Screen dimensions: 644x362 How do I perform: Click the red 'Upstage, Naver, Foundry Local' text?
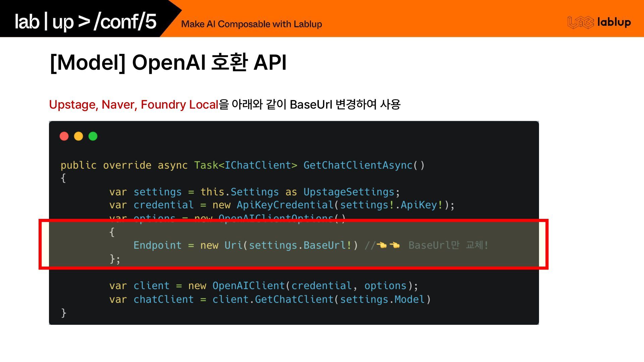[133, 105]
